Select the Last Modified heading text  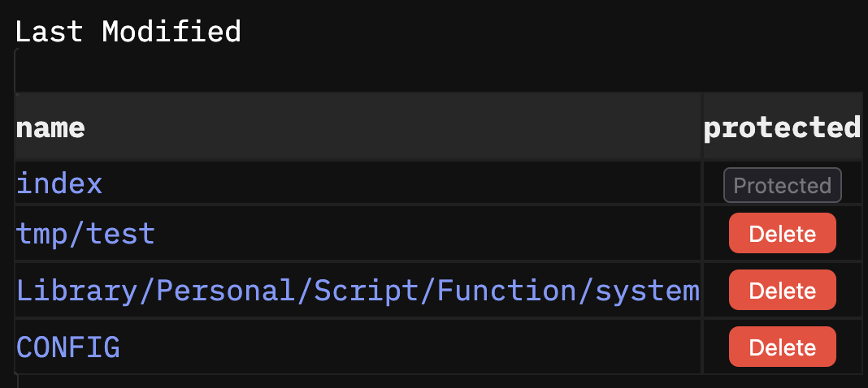click(x=128, y=32)
